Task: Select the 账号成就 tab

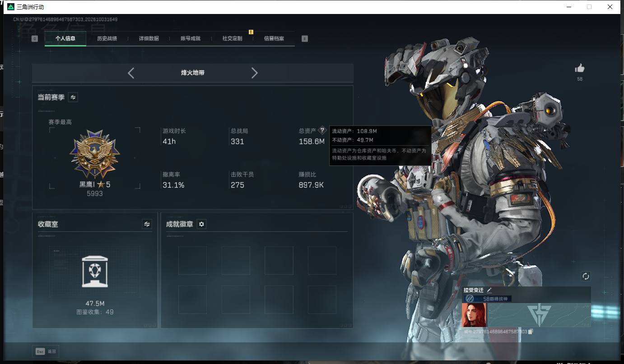Action: coord(191,39)
